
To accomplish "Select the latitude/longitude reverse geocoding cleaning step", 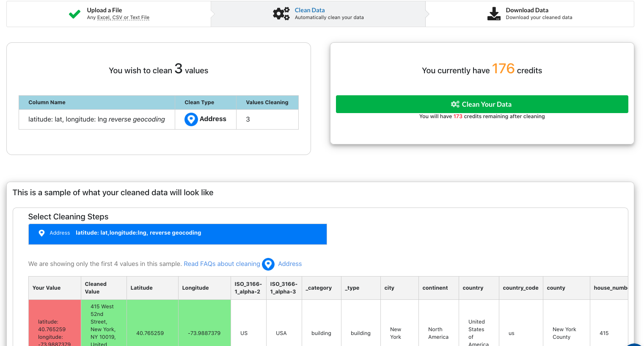I will coord(178,234).
